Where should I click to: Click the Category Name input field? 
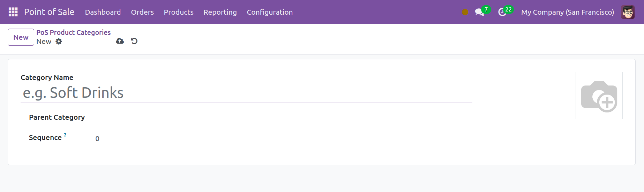click(x=246, y=93)
